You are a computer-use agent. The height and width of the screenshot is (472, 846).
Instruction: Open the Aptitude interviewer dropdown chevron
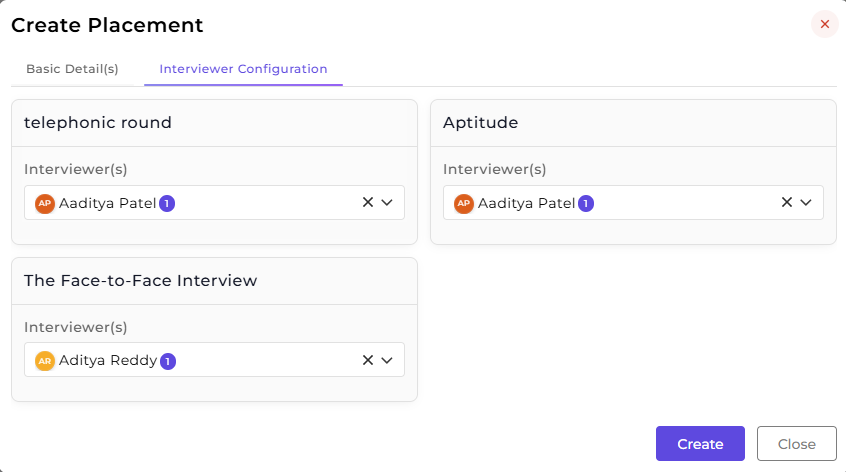[806, 202]
